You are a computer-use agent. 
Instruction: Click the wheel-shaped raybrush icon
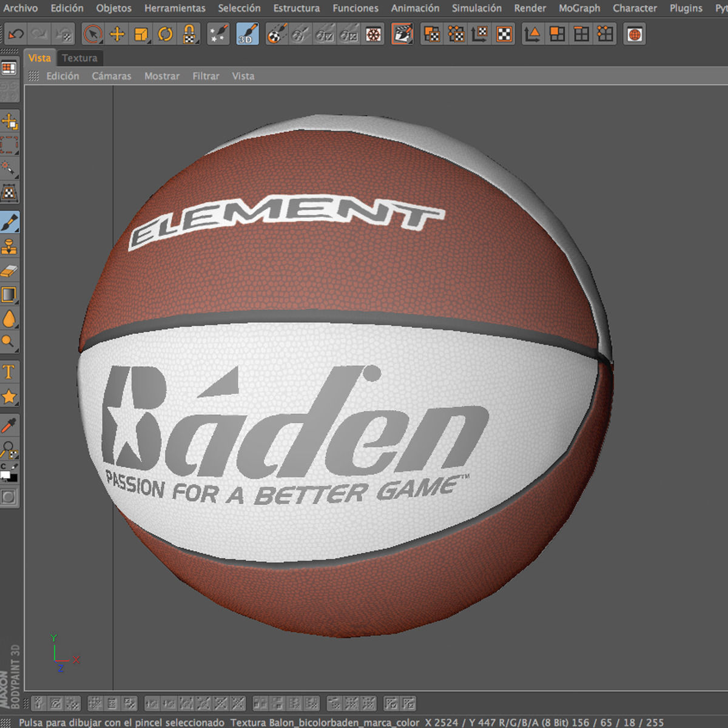[374, 34]
